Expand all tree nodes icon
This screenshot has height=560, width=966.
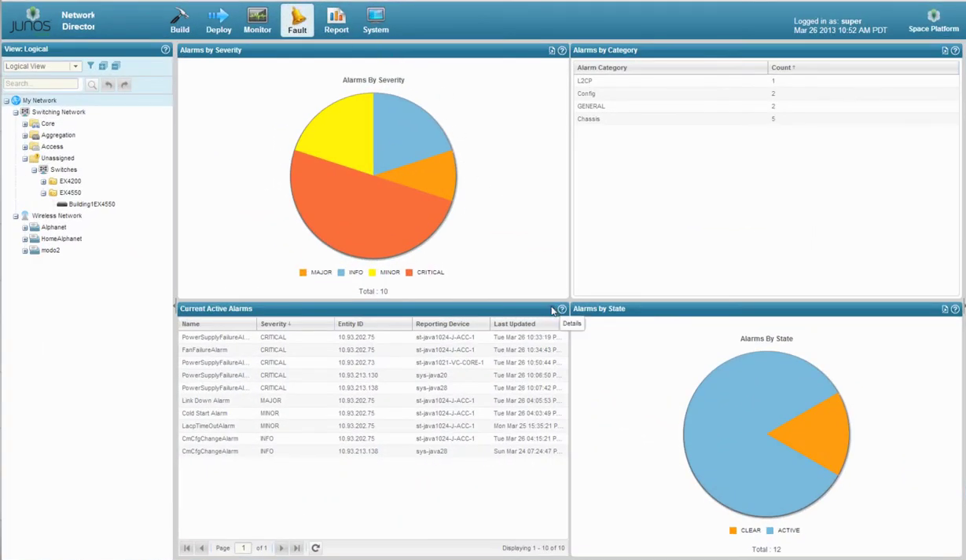click(x=103, y=66)
